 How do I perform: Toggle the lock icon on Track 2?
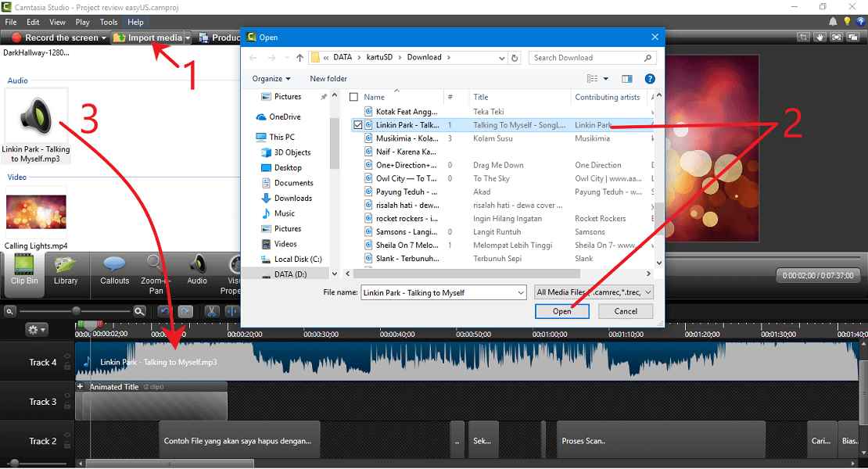click(x=67, y=446)
